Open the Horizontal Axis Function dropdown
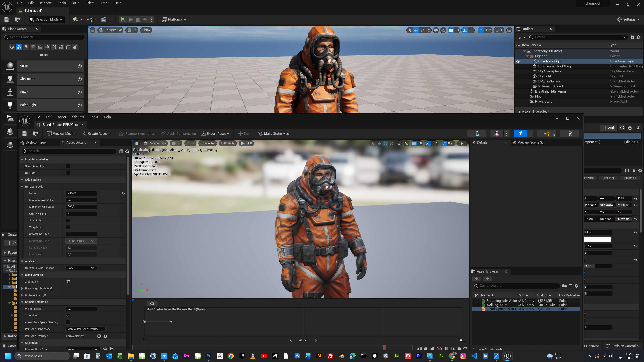The height and width of the screenshot is (362, 644). click(x=81, y=268)
